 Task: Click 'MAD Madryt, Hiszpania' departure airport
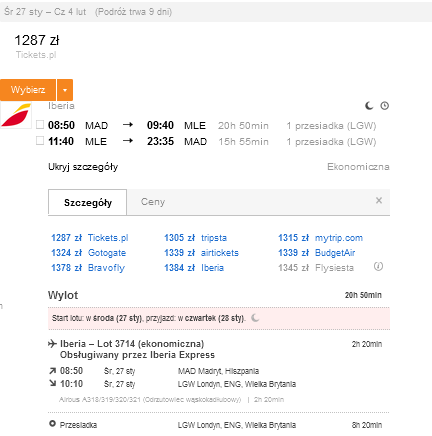[x=218, y=371]
